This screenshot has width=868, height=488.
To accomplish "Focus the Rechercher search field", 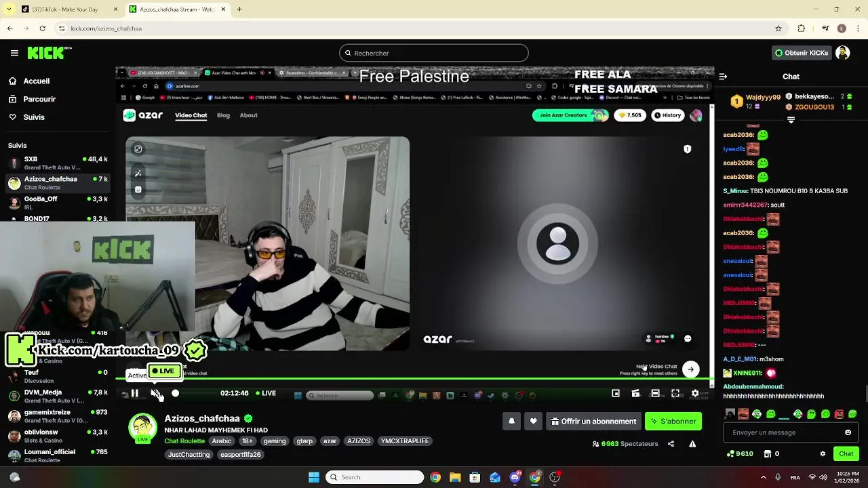I will point(434,53).
